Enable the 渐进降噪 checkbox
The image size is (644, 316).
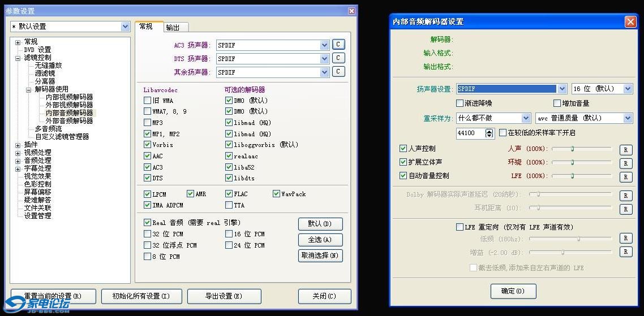(460, 103)
